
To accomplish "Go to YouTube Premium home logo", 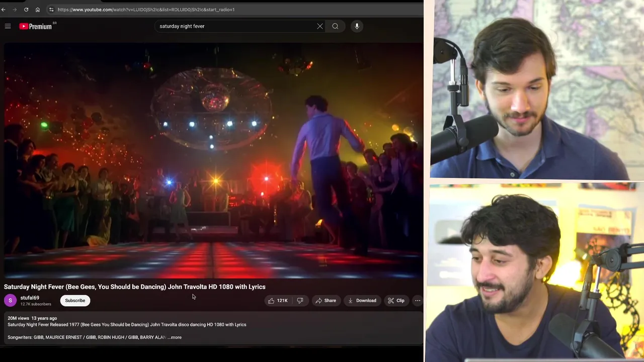I will click(35, 26).
